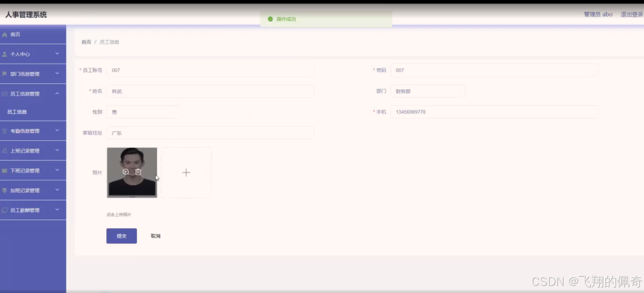
Task: Click 员工信息 breadcrumb text
Action: pos(109,42)
